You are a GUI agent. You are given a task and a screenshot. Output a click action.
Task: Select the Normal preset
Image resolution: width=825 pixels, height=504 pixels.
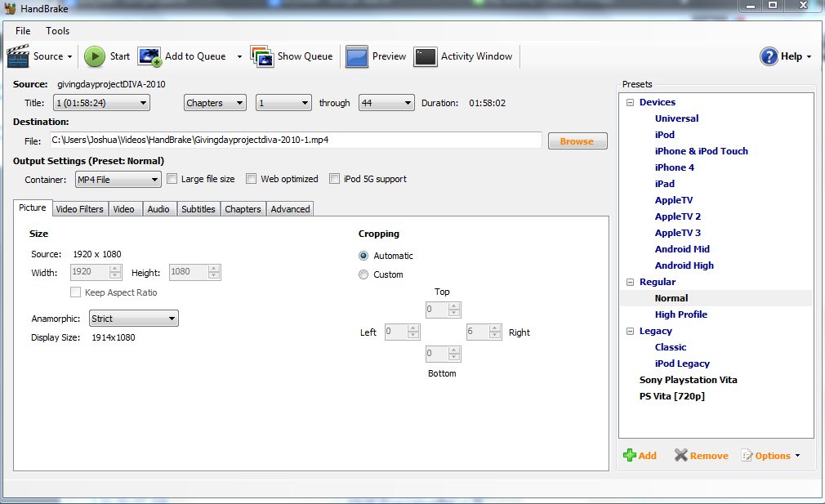coord(671,298)
